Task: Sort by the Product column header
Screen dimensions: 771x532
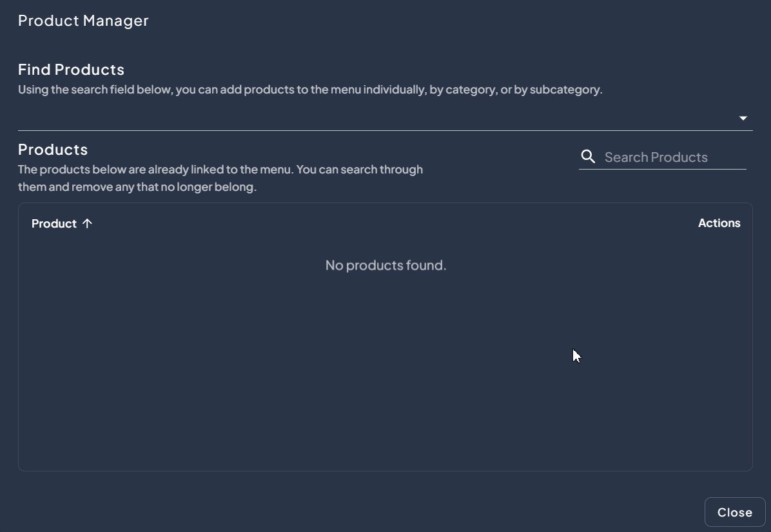Action: (x=54, y=223)
